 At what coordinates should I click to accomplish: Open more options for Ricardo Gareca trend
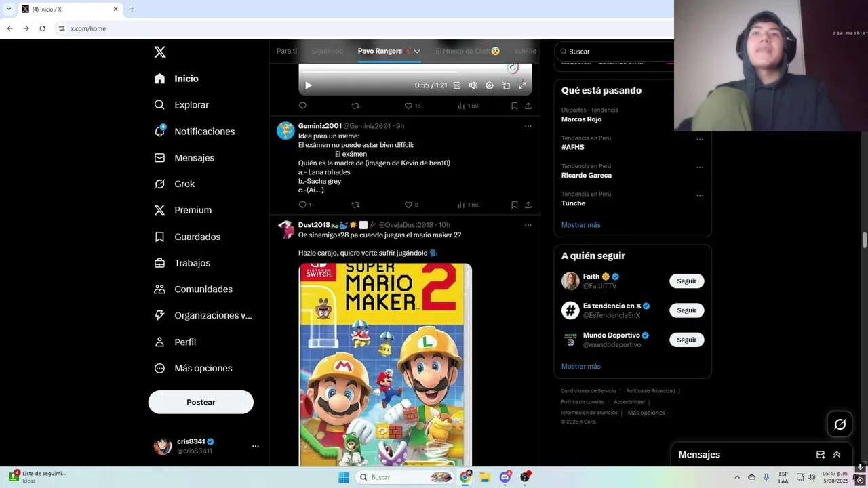(700, 167)
